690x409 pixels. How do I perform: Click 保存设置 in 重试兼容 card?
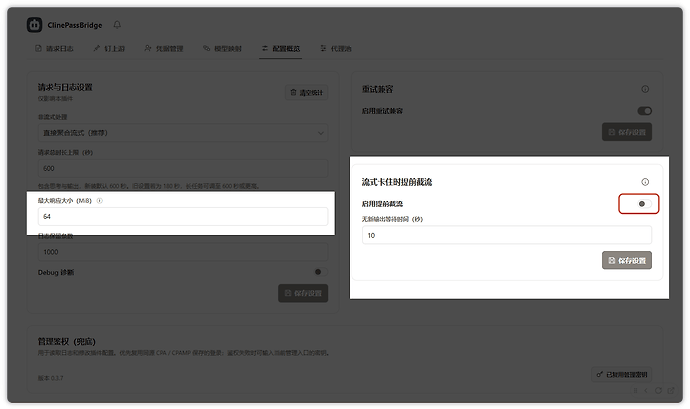point(627,132)
